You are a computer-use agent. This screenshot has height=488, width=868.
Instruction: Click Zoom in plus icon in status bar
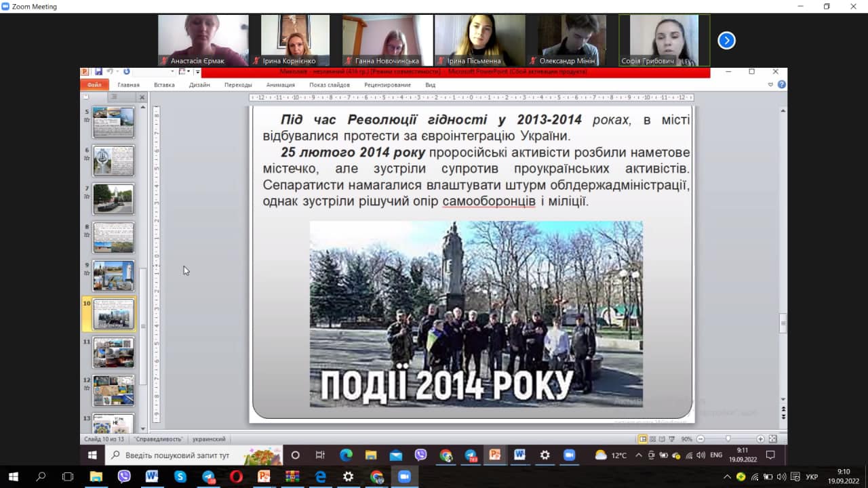tap(760, 439)
